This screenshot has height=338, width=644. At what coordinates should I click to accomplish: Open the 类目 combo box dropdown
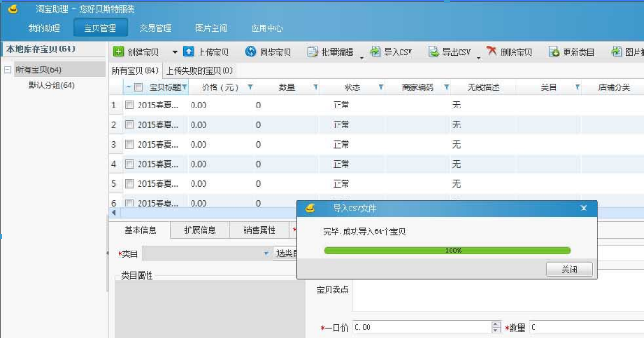pyautogui.click(x=266, y=253)
